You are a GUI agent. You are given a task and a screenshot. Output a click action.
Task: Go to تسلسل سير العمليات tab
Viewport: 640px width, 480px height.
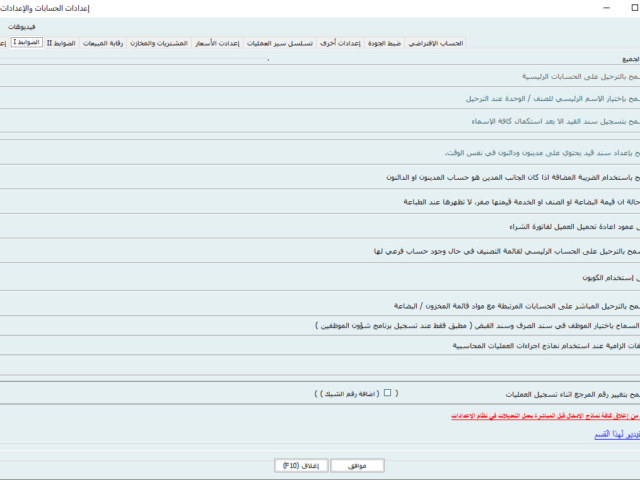tap(280, 43)
